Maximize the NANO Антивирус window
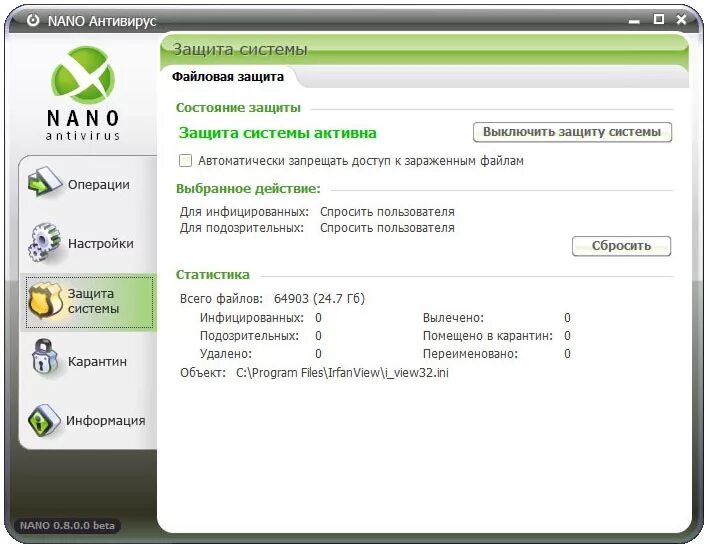 (x=659, y=19)
